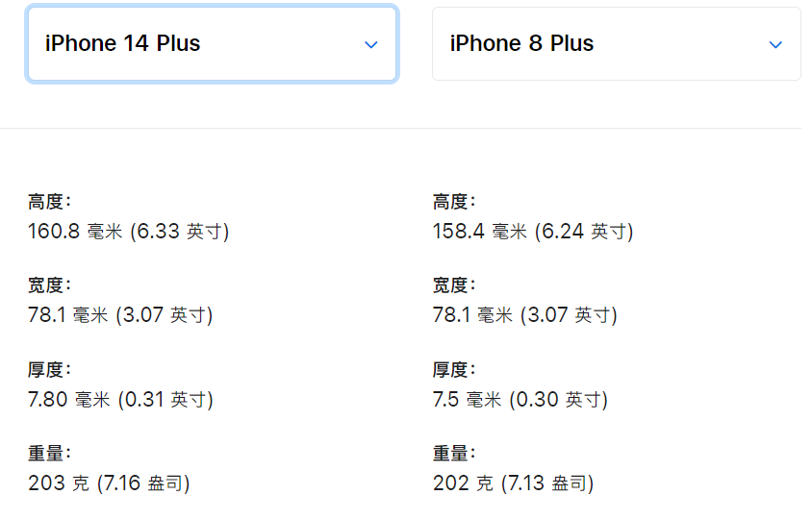Screen dimensions: 812x520
Task: Click the left column 宽度 label
Action: pyautogui.click(x=49, y=285)
